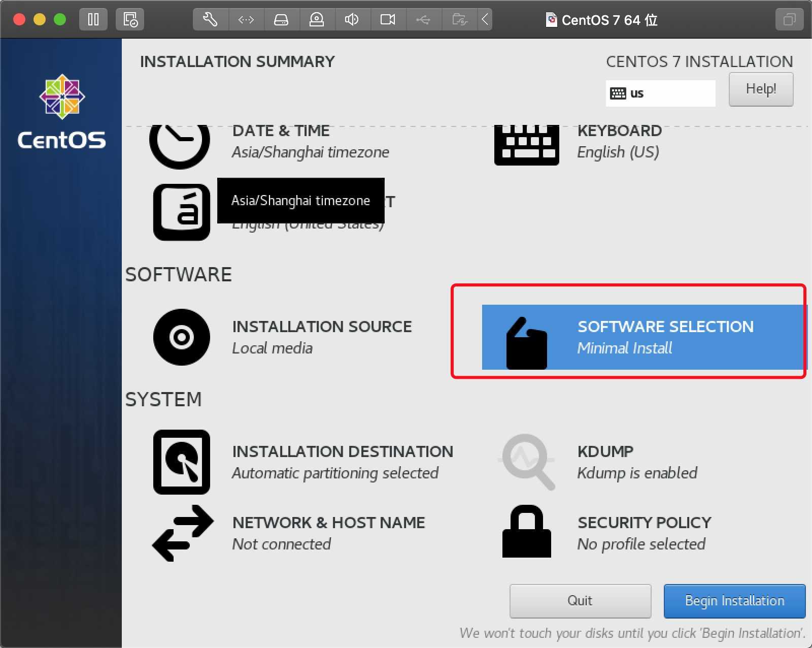Select INSTALLATION SOURCE label

tap(322, 327)
